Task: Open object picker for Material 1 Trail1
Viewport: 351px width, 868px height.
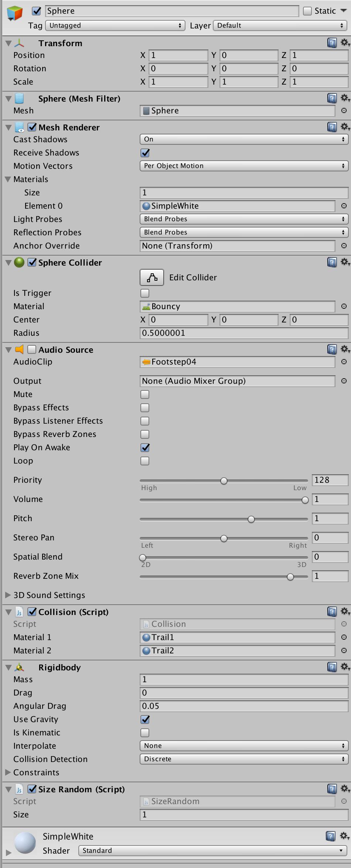Action: (x=344, y=637)
